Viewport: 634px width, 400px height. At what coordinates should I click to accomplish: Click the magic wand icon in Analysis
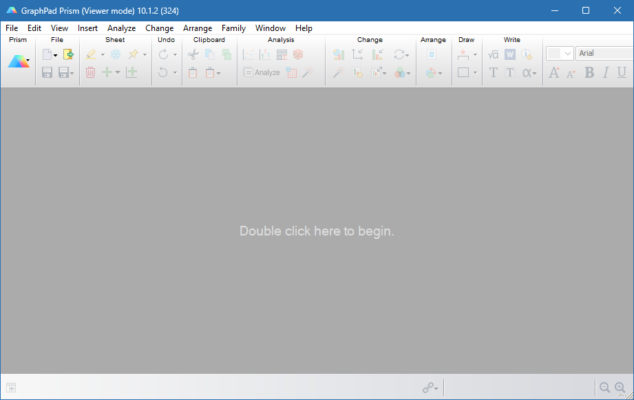tap(308, 72)
